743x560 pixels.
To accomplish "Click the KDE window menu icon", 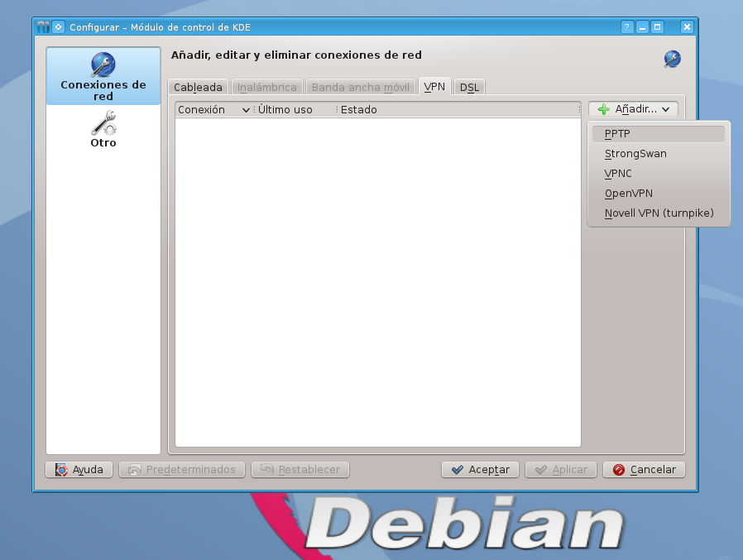I will click(43, 27).
